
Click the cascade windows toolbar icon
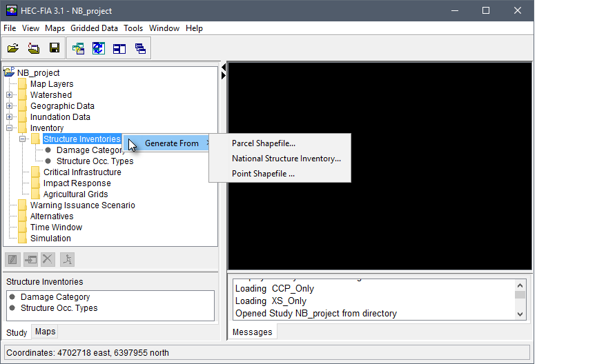140,48
